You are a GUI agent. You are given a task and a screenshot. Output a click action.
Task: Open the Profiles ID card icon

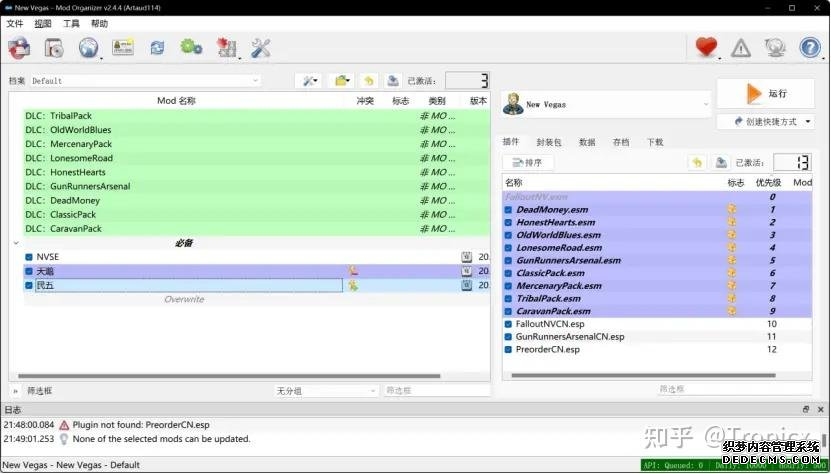(123, 47)
